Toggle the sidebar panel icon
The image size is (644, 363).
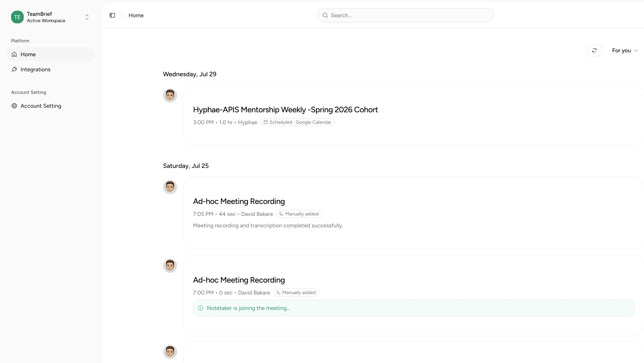pos(112,15)
